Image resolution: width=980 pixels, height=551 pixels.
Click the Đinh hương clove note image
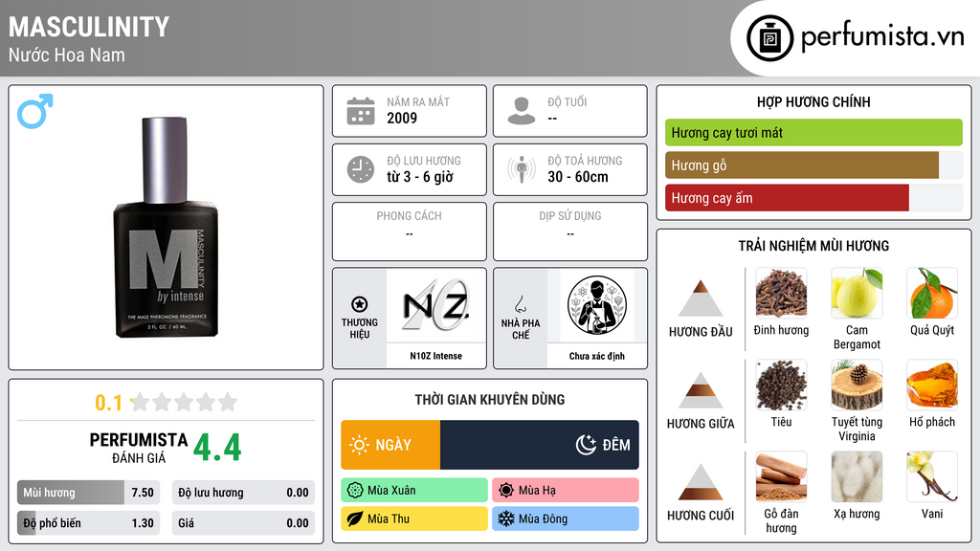pos(781,293)
